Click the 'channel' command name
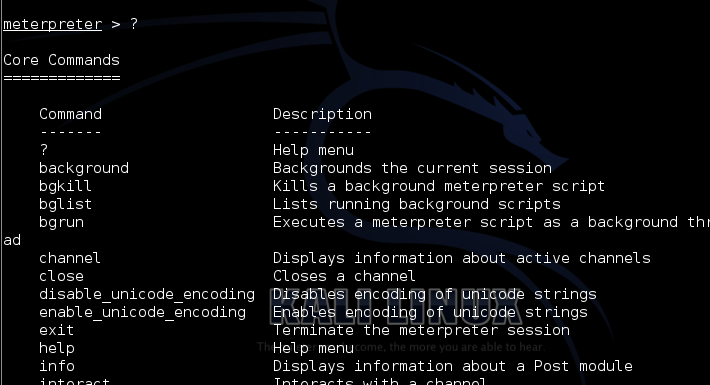Screen dimensions: 710x385 [70, 258]
